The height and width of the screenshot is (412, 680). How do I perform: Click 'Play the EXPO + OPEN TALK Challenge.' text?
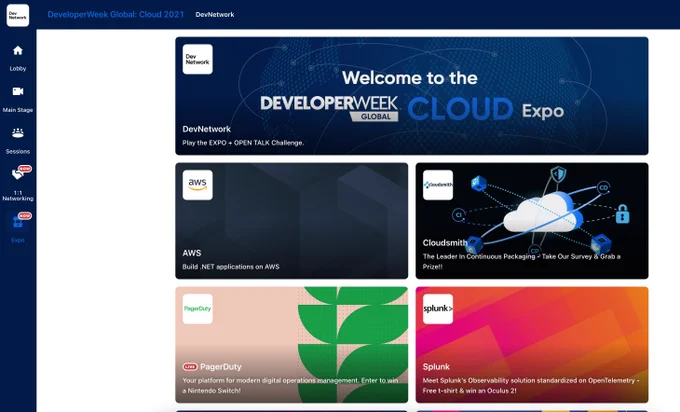(x=243, y=143)
